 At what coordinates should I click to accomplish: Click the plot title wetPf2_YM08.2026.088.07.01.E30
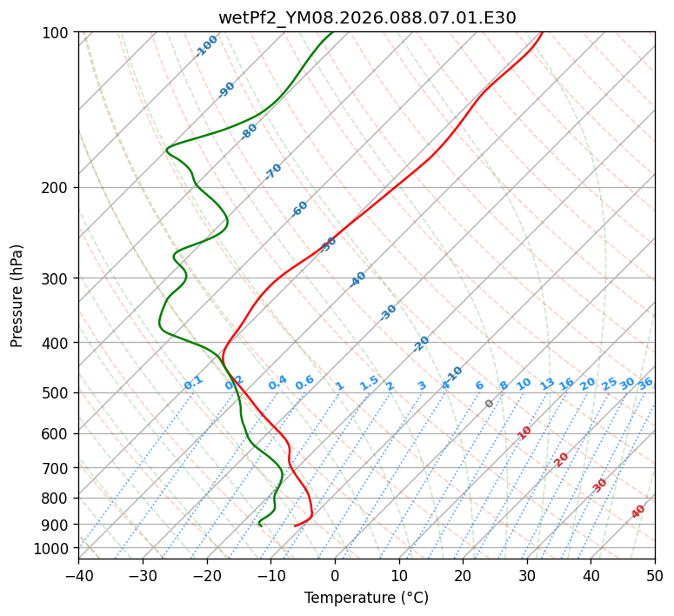(x=366, y=17)
